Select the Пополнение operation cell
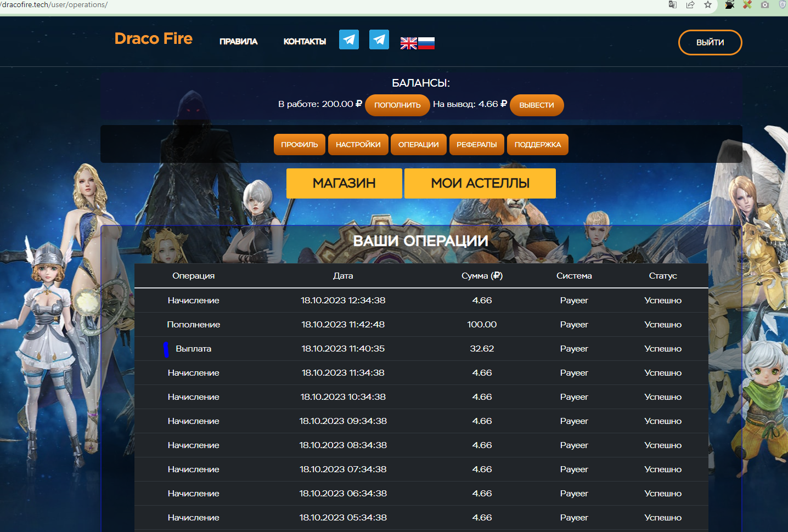The width and height of the screenshot is (788, 532). click(x=194, y=325)
